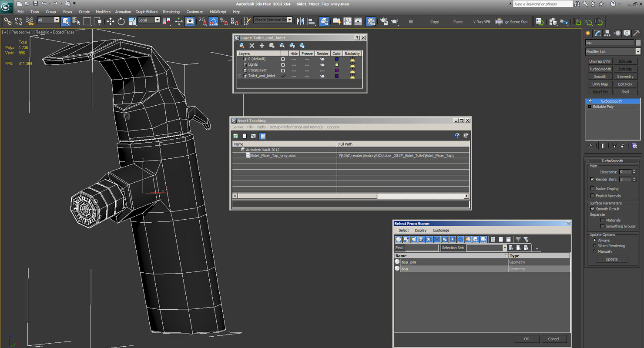Refresh the Asset Tracking list
644x348 pixels.
click(235, 136)
